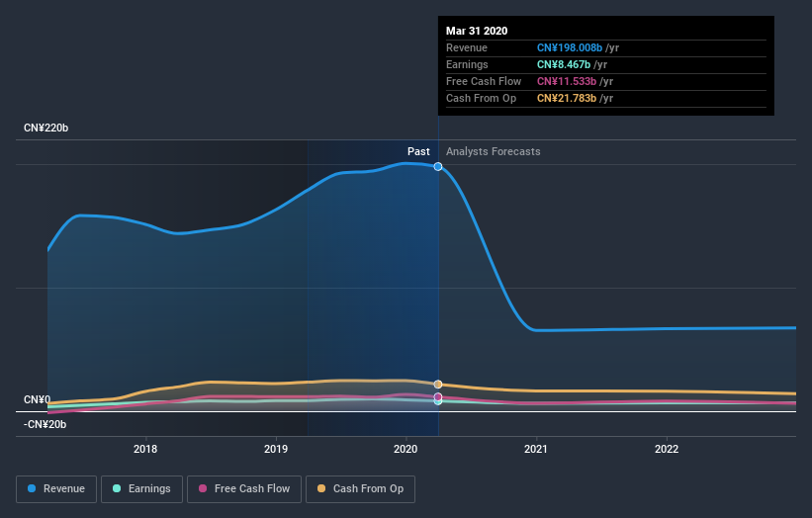This screenshot has width=812, height=518.
Task: Toggle the Free Cash Flow legend button
Action: point(244,489)
